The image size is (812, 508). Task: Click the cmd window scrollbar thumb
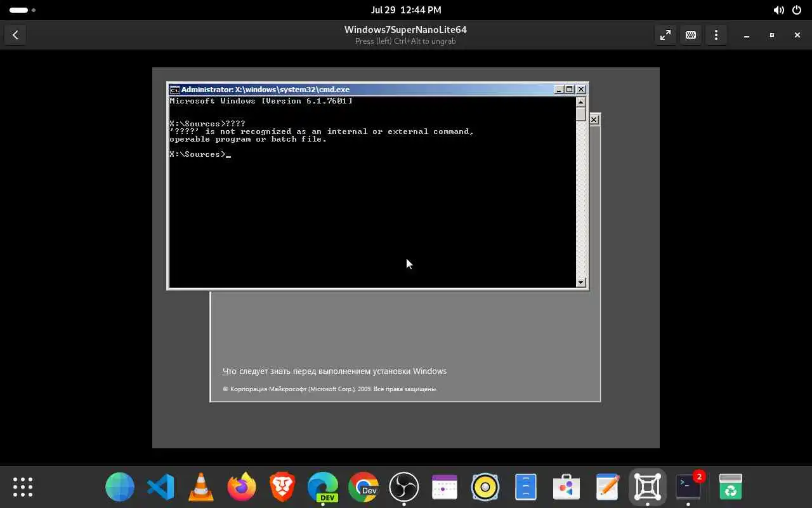click(580, 114)
